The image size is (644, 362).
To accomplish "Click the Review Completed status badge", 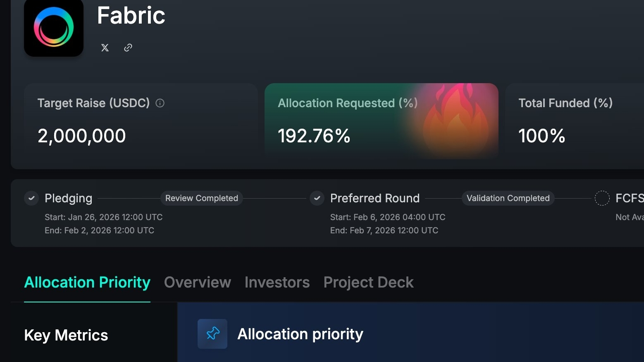I will point(202,198).
